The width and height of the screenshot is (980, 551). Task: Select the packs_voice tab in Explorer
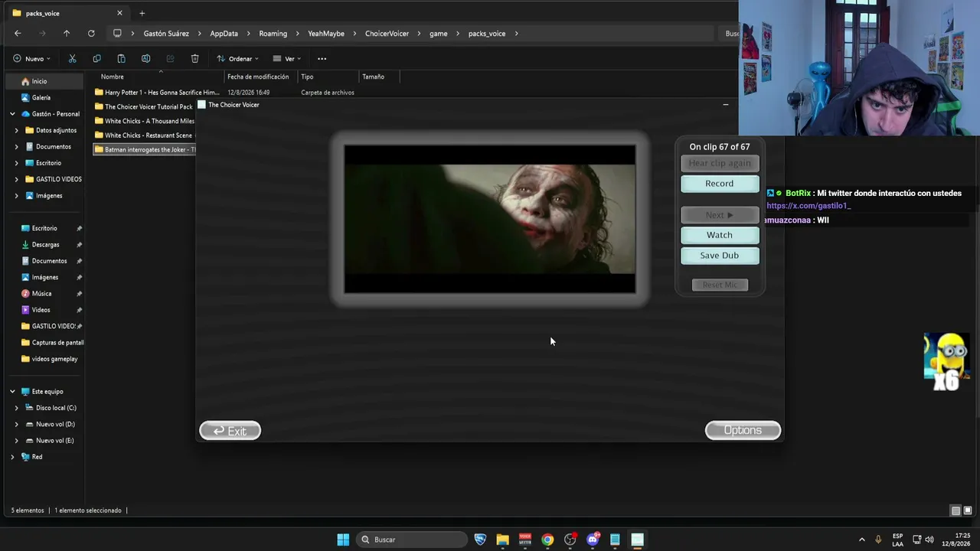[x=67, y=13]
